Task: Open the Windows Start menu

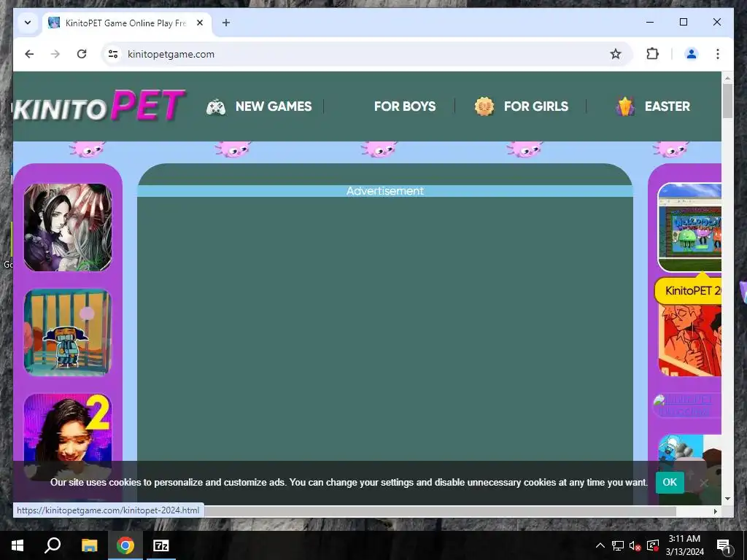Action: [x=18, y=545]
